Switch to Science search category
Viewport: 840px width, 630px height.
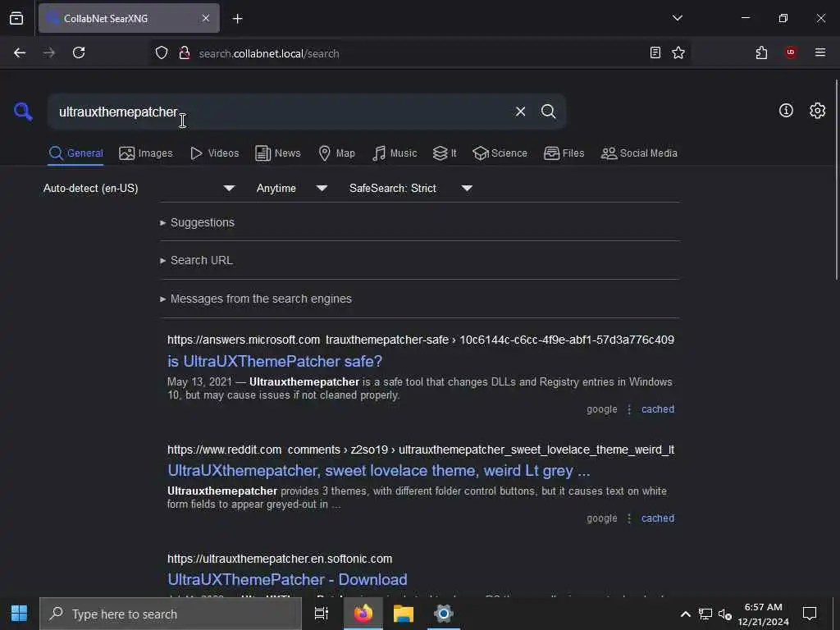pyautogui.click(x=500, y=153)
